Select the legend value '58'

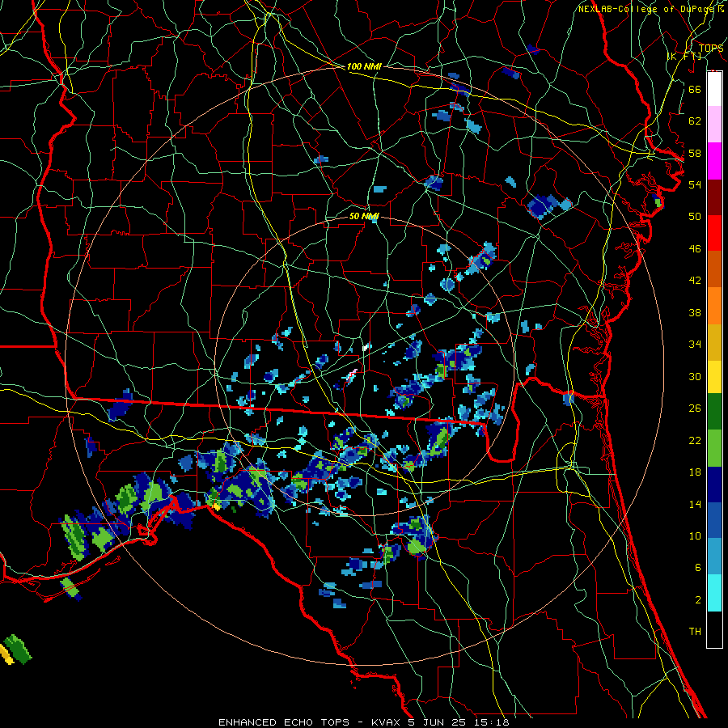pyautogui.click(x=695, y=153)
